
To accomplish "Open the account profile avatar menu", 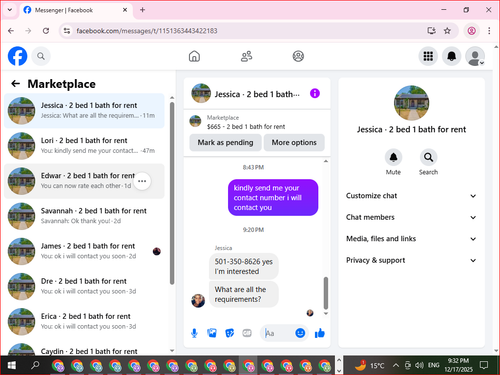I will coord(475,56).
